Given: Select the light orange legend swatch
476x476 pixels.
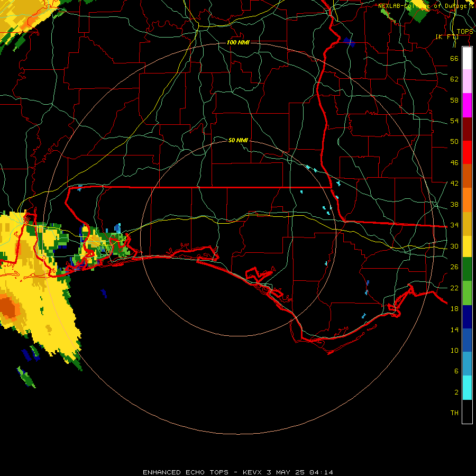Looking at the screenshot, I should [x=467, y=200].
